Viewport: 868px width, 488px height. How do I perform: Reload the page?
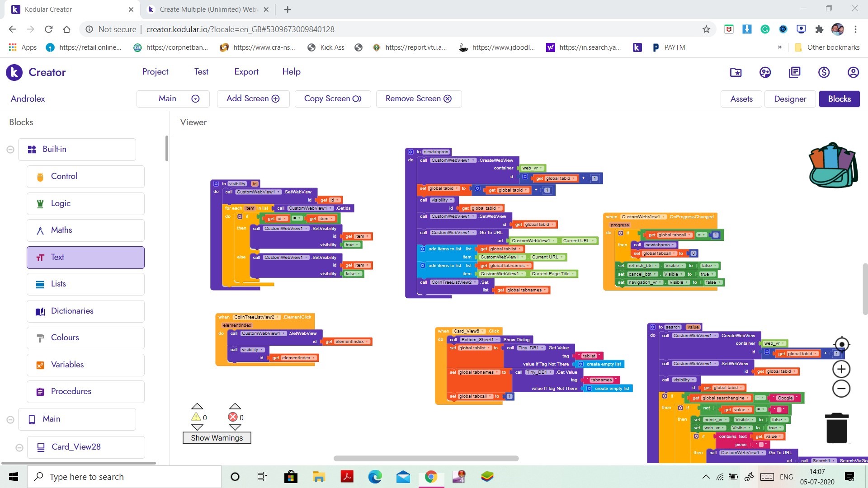[x=48, y=29]
